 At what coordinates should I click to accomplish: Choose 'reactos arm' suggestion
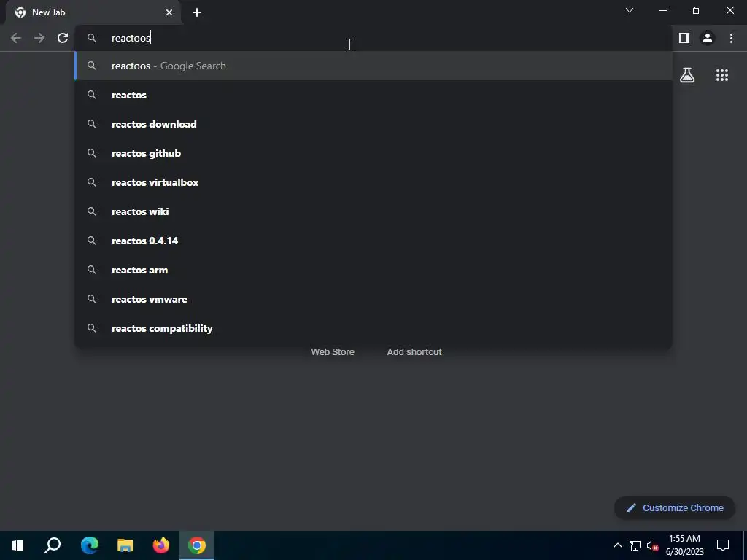click(373, 270)
